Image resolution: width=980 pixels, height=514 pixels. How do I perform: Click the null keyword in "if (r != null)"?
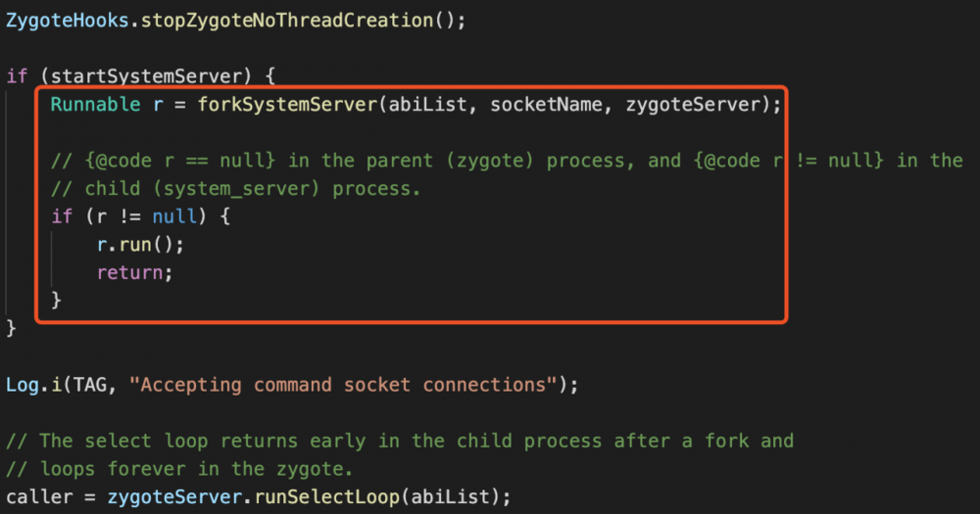pos(174,216)
